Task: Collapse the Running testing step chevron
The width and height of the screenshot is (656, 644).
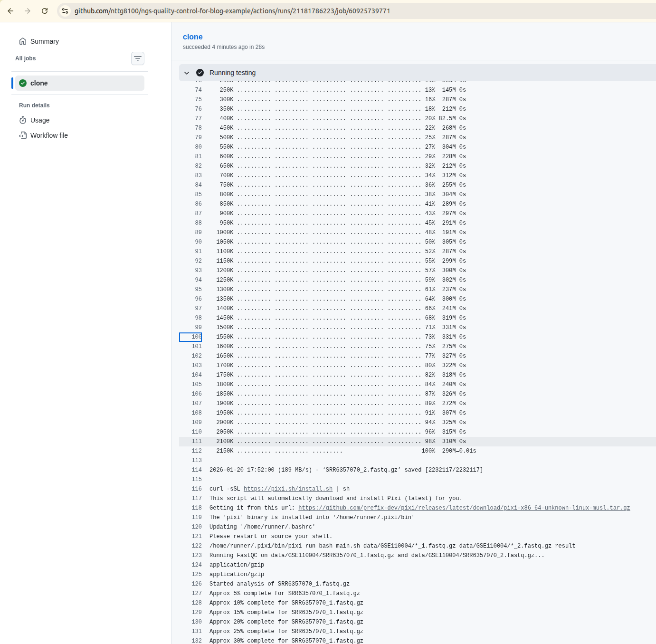Action: (187, 73)
